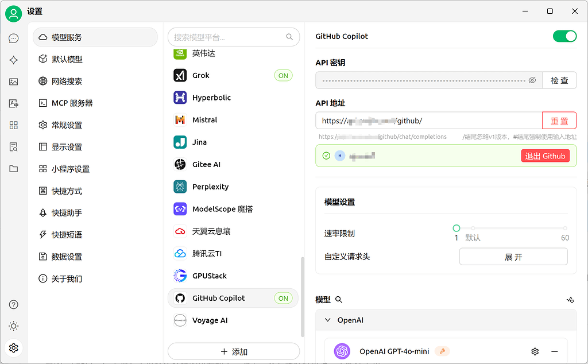
Task: Click the green user avatar icon
Action: point(14,14)
